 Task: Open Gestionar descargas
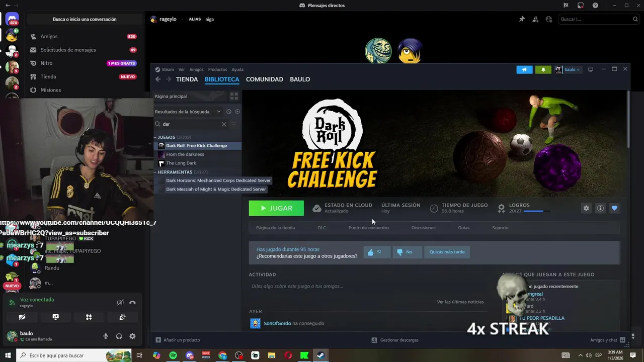pyautogui.click(x=395, y=340)
